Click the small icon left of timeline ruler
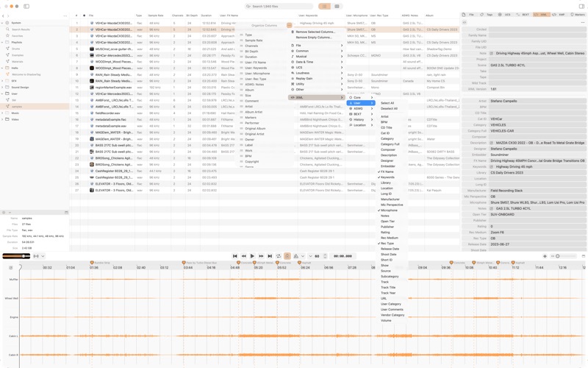The width and height of the screenshot is (588, 368). pyautogui.click(x=10, y=268)
